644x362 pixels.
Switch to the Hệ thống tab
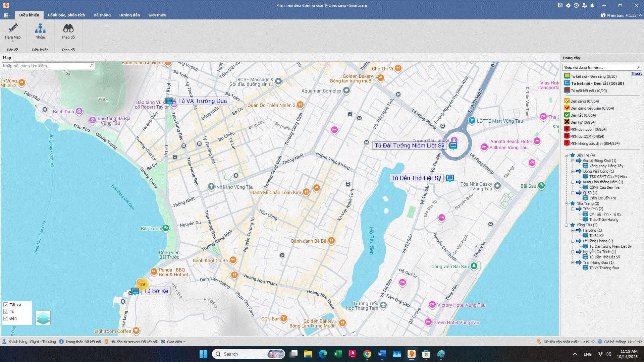point(102,15)
